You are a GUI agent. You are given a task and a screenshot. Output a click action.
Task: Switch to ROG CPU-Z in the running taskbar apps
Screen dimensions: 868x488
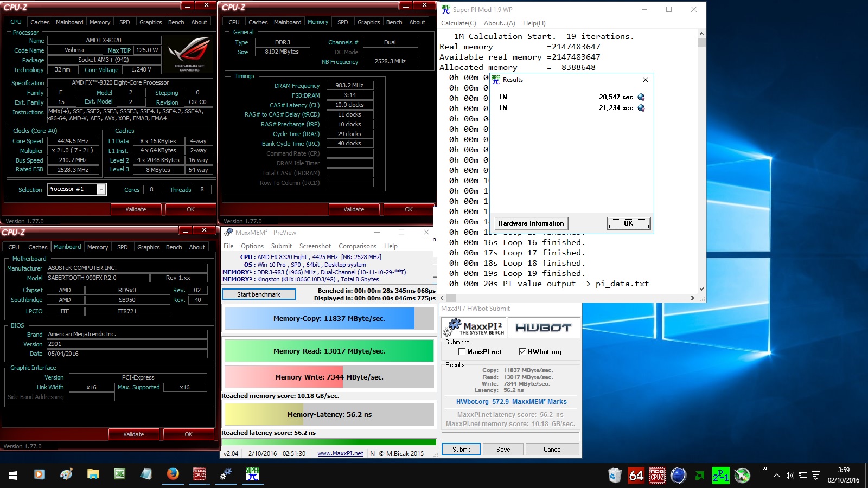coord(199,474)
